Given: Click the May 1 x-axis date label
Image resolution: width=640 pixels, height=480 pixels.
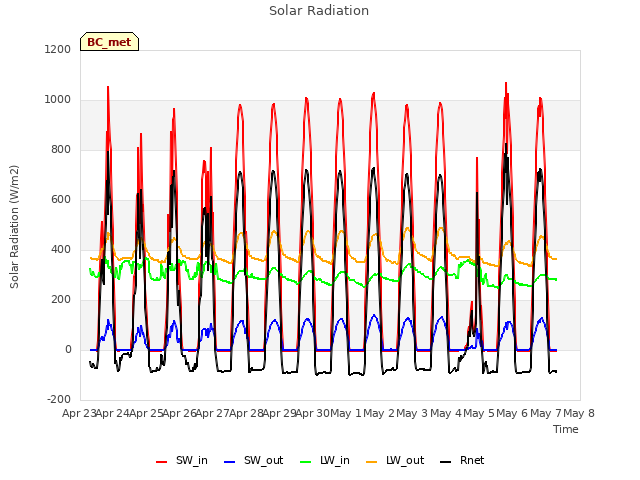Looking at the screenshot, I should [x=346, y=413].
